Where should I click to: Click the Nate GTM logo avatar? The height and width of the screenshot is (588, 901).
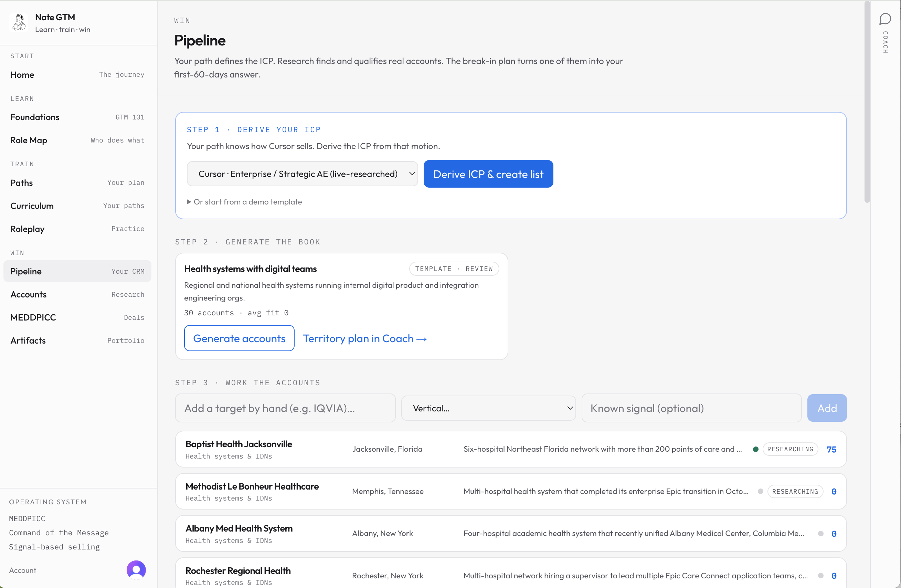pos(19,23)
